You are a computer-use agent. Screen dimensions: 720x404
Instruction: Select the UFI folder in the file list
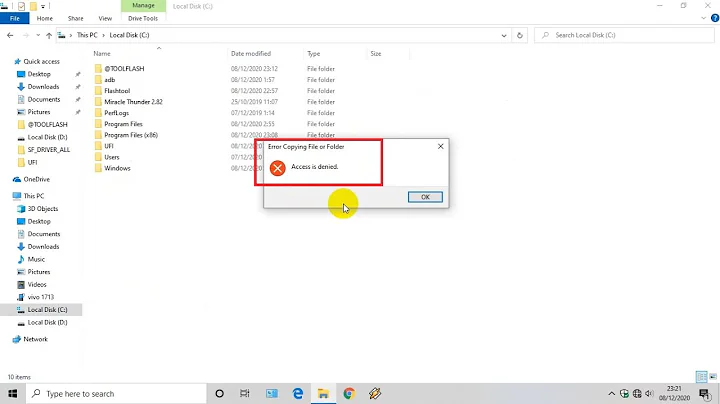tap(108, 146)
